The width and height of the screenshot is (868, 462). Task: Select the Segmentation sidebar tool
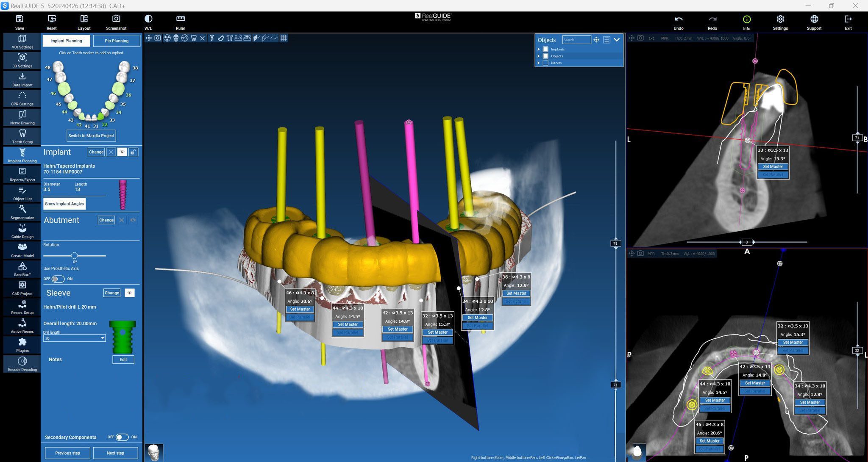pos(22,212)
